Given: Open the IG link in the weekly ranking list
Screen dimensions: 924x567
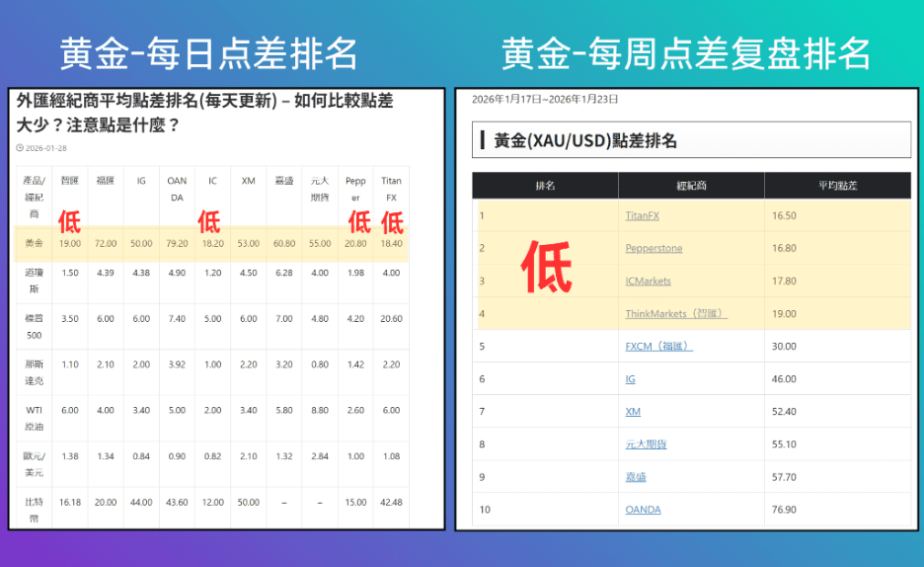Looking at the screenshot, I should tap(631, 378).
